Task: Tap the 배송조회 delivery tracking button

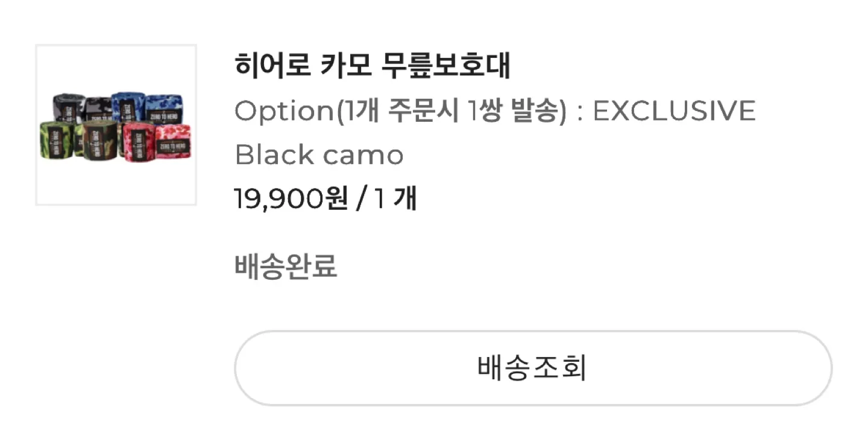Action: coord(533,368)
